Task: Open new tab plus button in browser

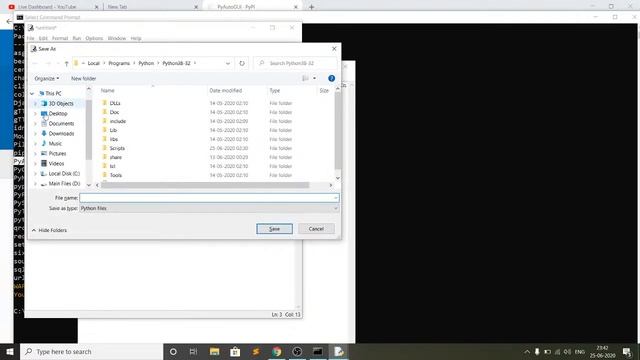Action: [x=311, y=7]
